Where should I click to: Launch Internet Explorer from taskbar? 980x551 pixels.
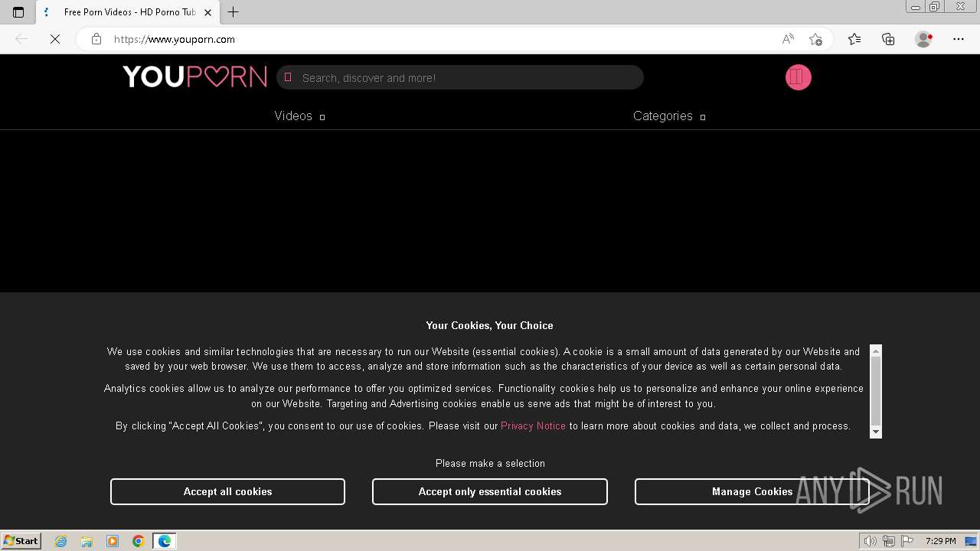(61, 541)
